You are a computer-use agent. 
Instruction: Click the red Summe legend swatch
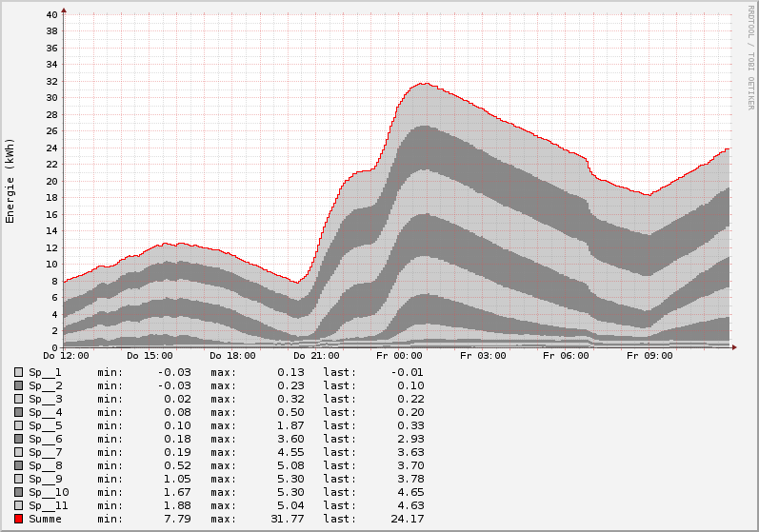click(18, 519)
